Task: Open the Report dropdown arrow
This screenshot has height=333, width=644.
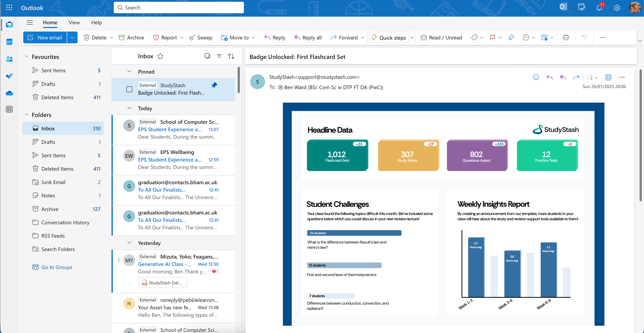Action: tap(182, 38)
